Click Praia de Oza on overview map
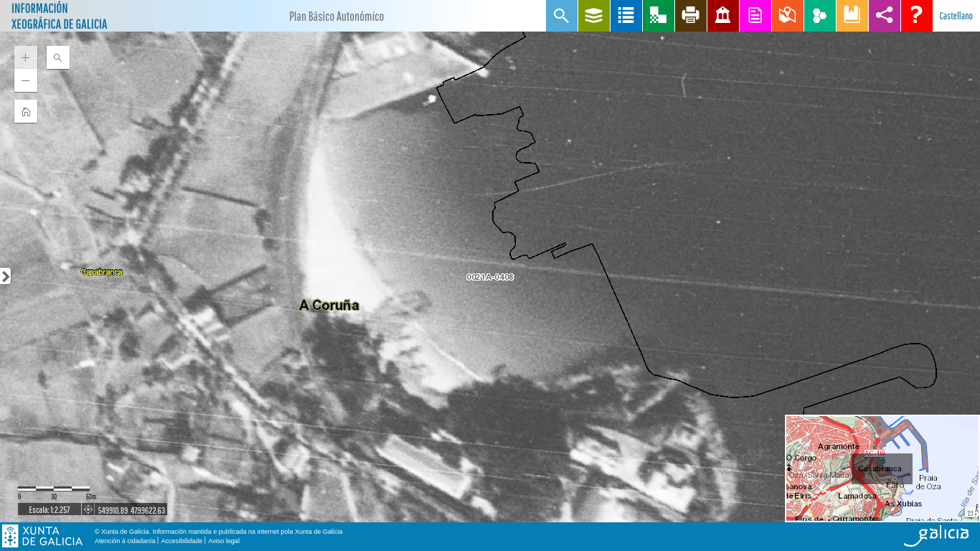The height and width of the screenshot is (551, 980). [928, 482]
